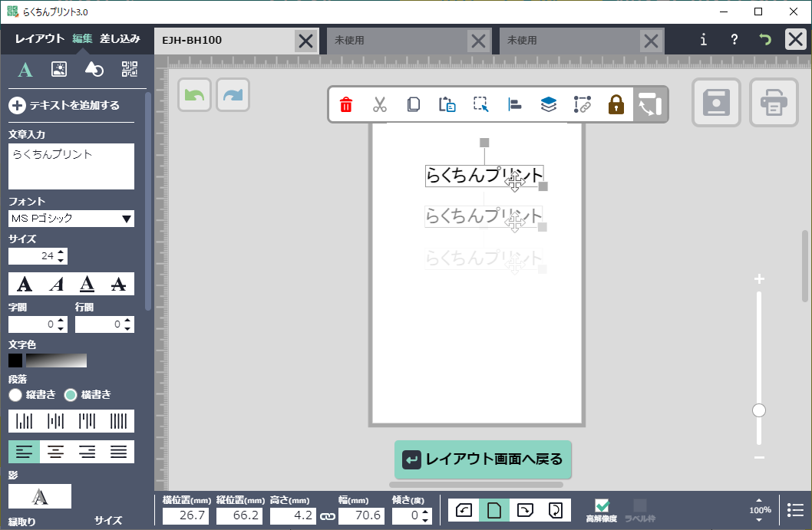Switch to the 差し込み tab

[120, 39]
